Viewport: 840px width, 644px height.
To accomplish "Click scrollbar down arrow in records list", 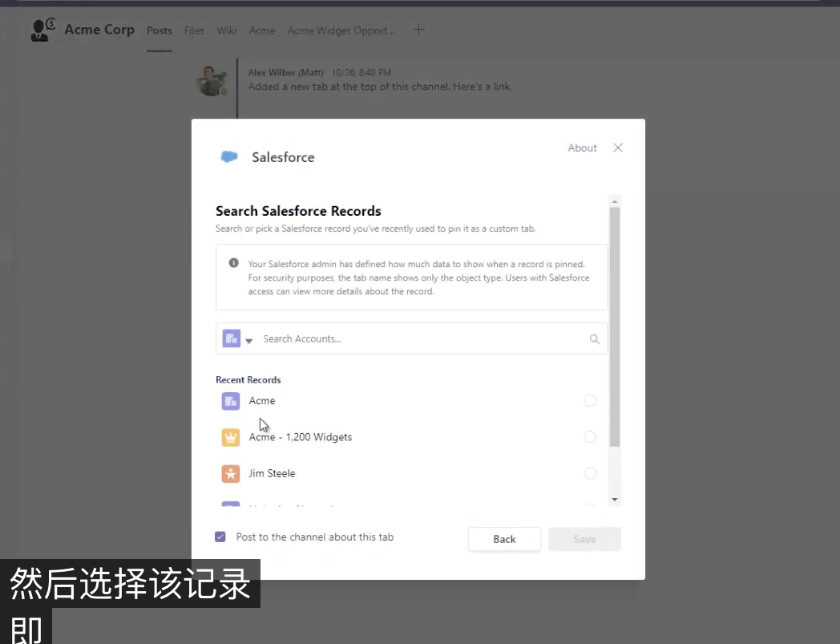I will [615, 499].
